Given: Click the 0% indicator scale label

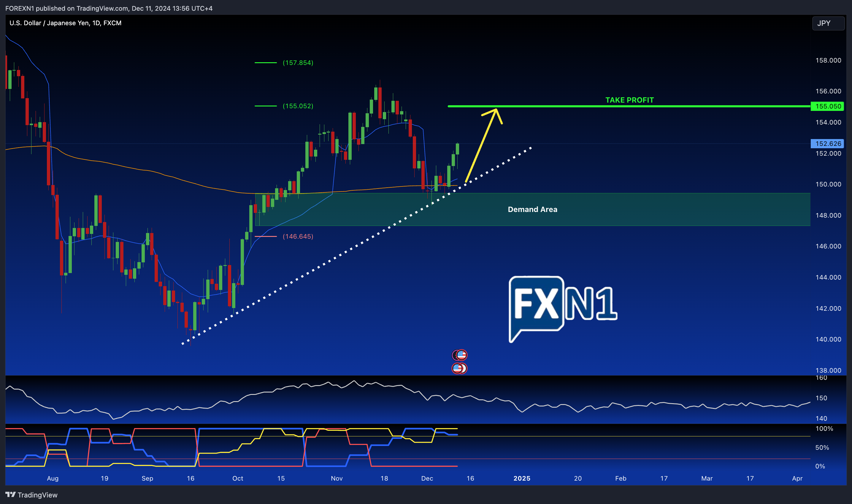Looking at the screenshot, I should pos(820,466).
